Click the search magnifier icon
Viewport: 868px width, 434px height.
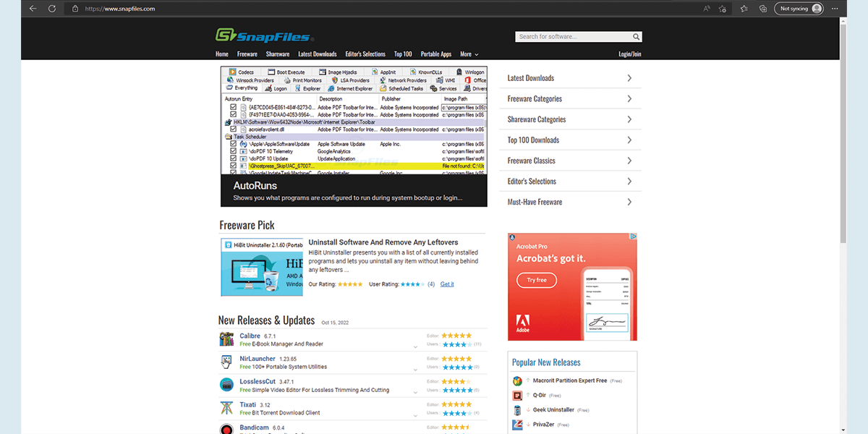click(636, 37)
